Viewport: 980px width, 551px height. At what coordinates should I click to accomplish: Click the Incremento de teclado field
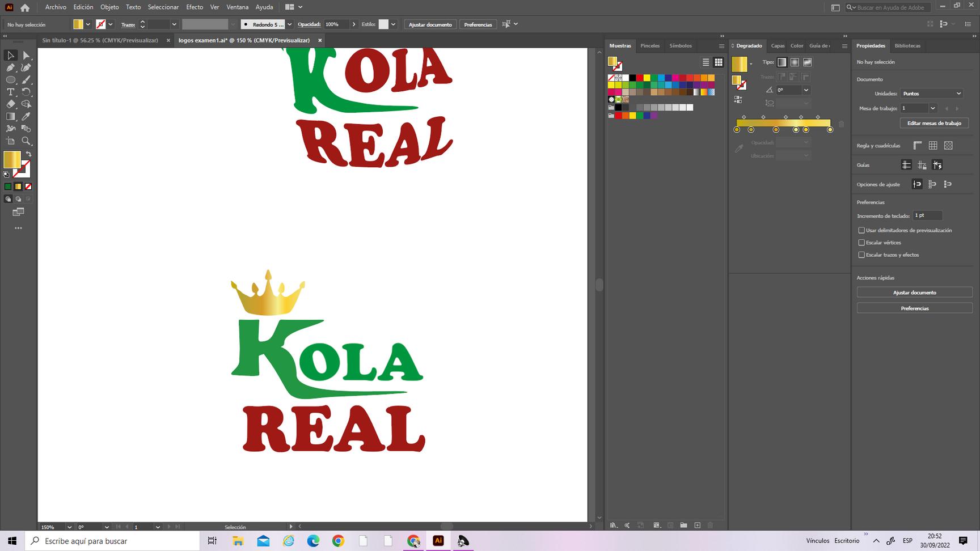point(928,215)
